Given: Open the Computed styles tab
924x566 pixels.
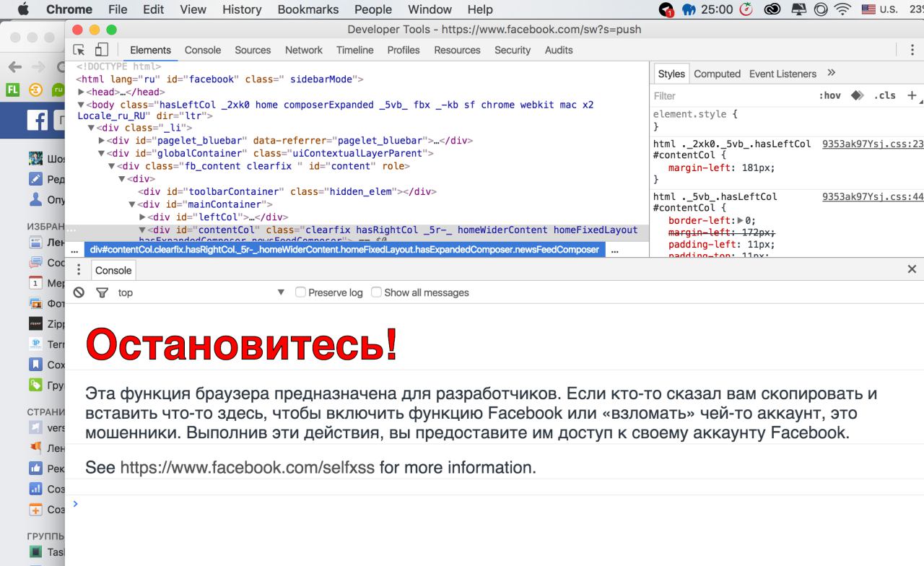Looking at the screenshot, I should [718, 74].
